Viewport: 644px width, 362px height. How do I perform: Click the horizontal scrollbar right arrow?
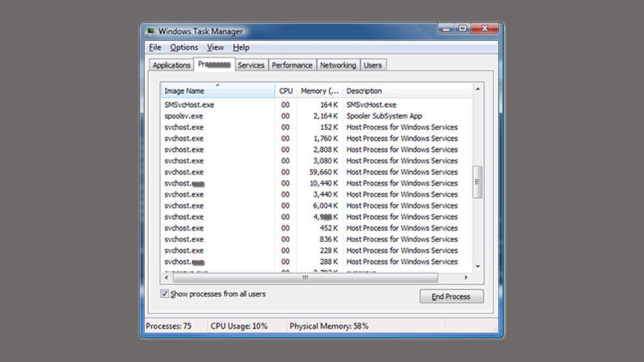click(466, 278)
